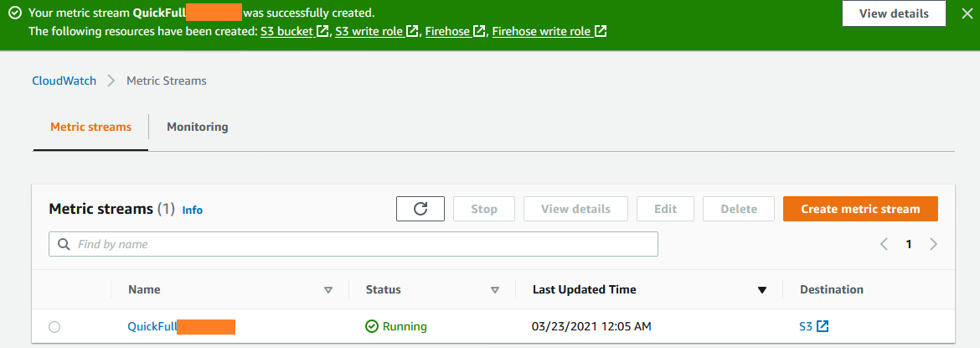The height and width of the screenshot is (348, 980).
Task: Select the QuickFull stream radio button
Action: coord(54,327)
